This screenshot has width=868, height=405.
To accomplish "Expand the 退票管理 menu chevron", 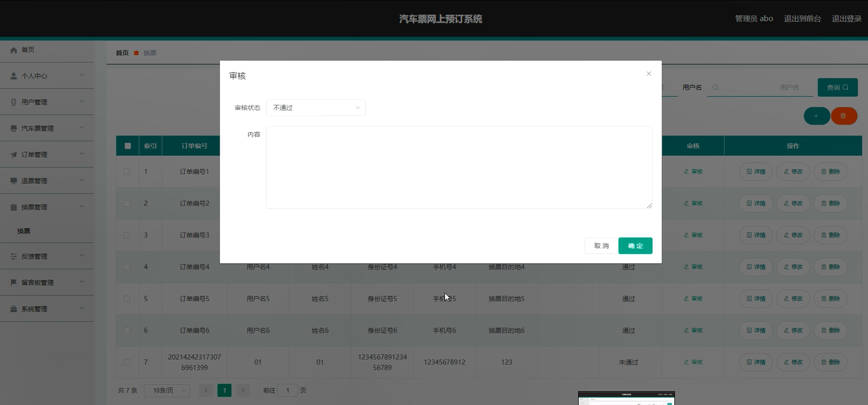I will [x=82, y=180].
